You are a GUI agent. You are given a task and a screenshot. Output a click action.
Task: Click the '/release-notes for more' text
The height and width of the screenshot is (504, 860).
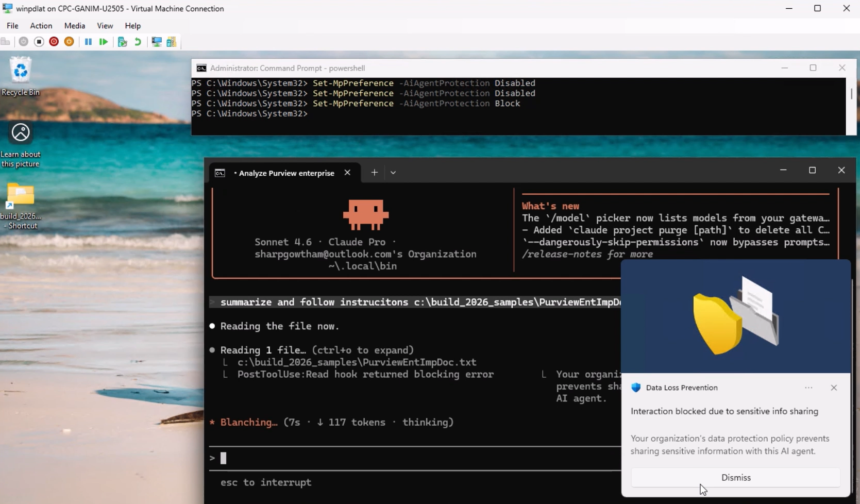587,254
